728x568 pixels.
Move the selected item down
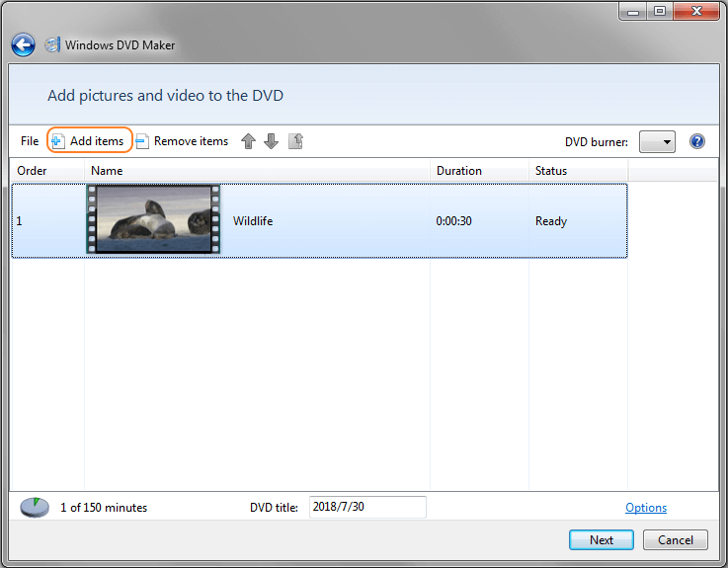[x=271, y=141]
